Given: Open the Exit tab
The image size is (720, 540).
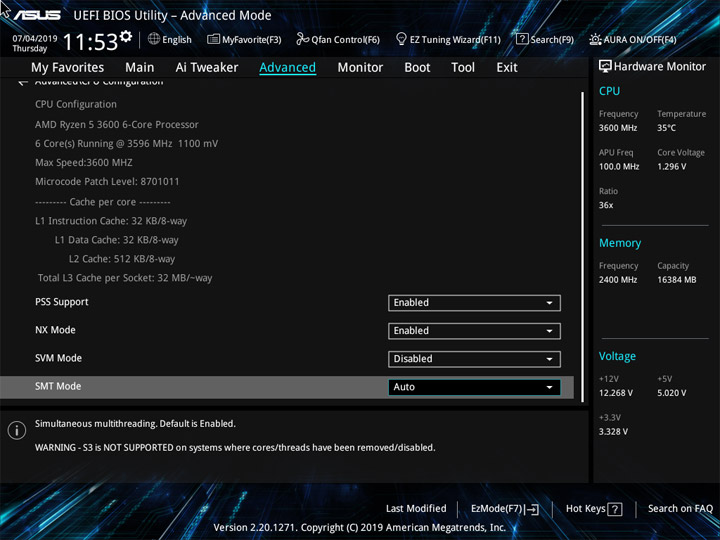Looking at the screenshot, I should coord(507,68).
